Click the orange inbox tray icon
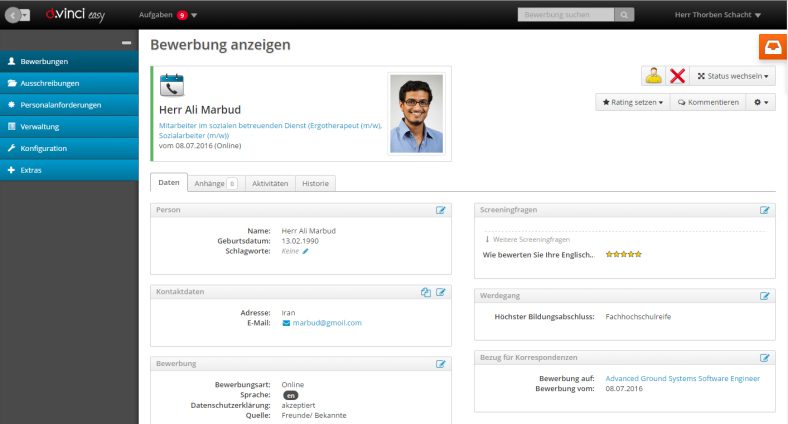788x424 pixels. (773, 47)
